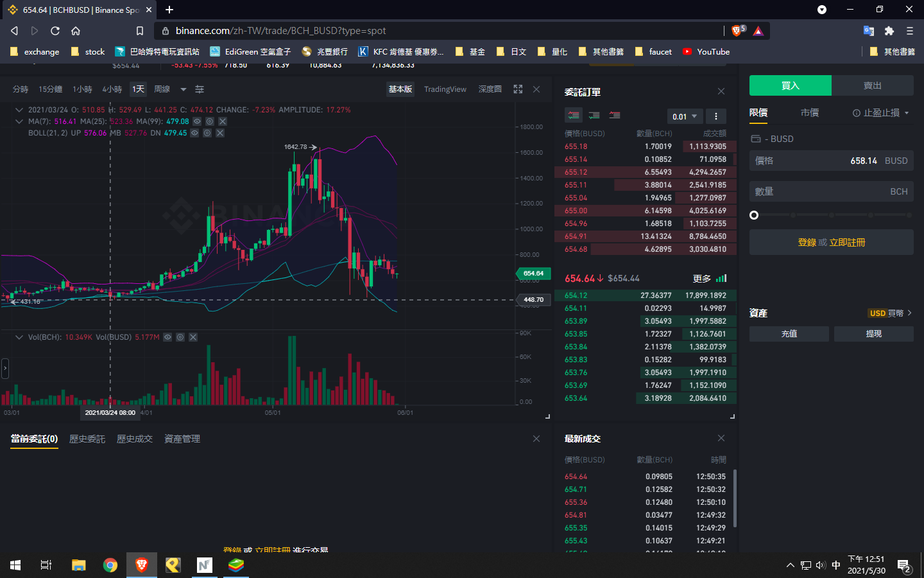Open Google Translate extension icon
924x578 pixels.
(869, 31)
